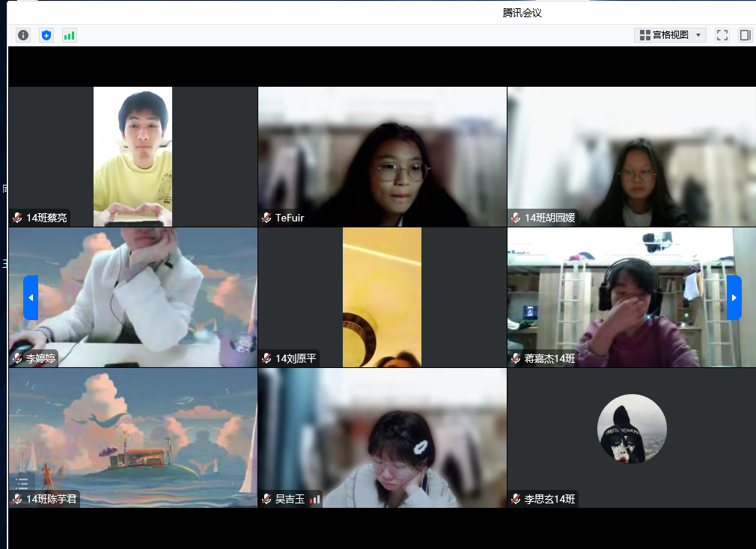Go to next page of participants
The image size is (756, 549).
734,297
